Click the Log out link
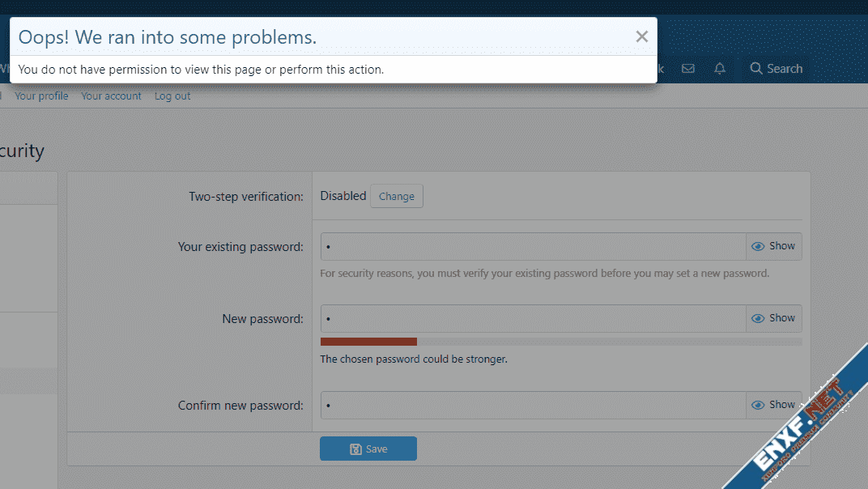 pos(172,96)
